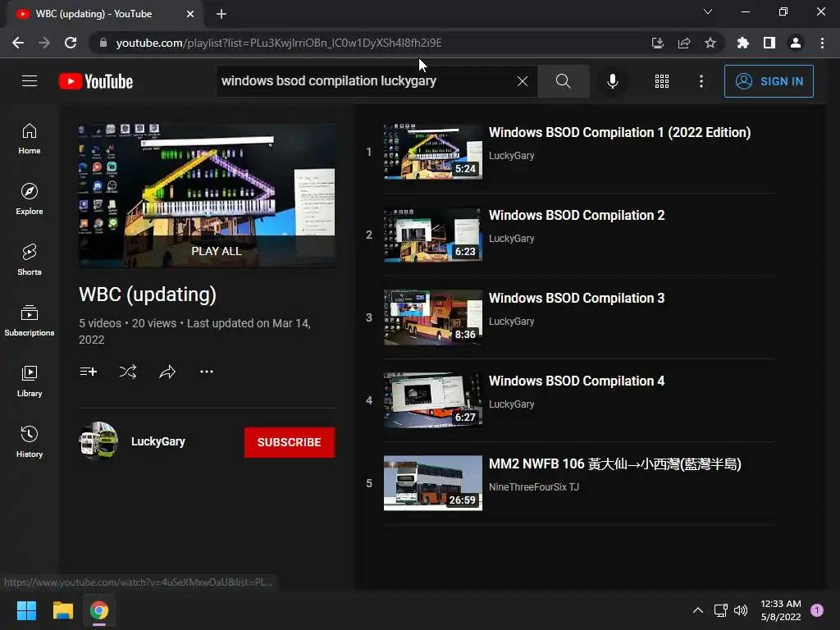Viewport: 840px width, 630px height.
Task: Share the WBC playlist
Action: 167,372
